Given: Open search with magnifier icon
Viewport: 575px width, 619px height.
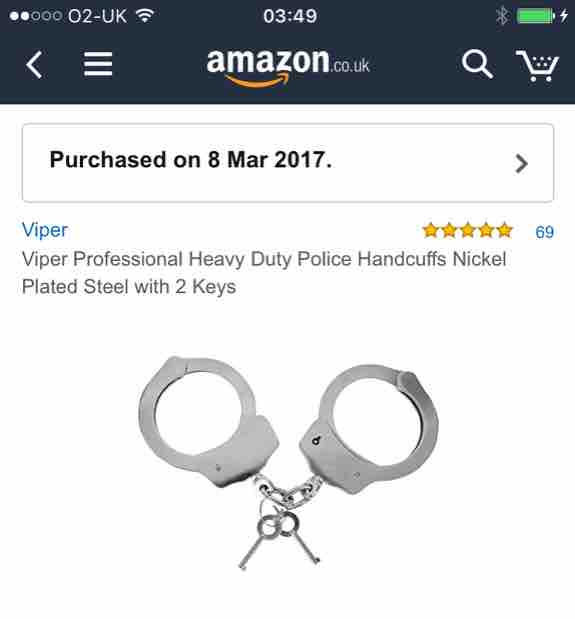Looking at the screenshot, I should click(477, 64).
